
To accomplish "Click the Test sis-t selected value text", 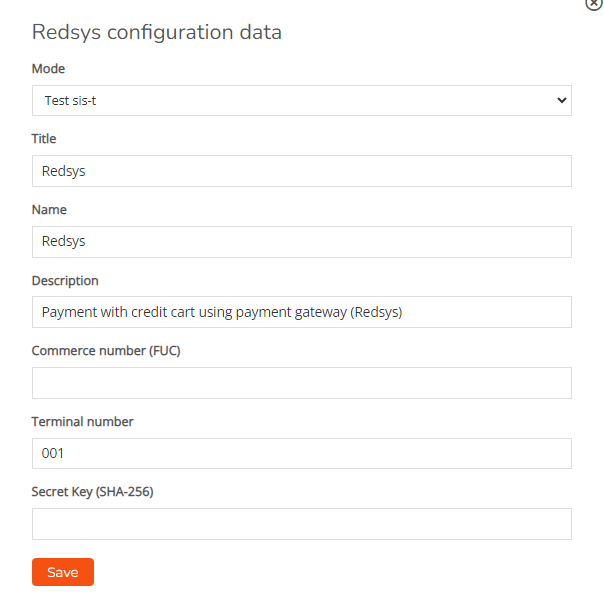I will click(x=70, y=100).
